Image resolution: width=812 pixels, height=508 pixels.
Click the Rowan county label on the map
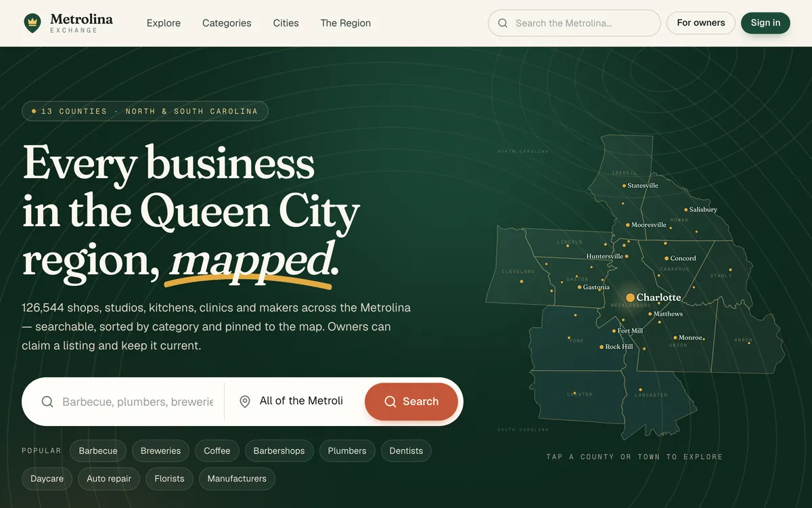click(679, 220)
